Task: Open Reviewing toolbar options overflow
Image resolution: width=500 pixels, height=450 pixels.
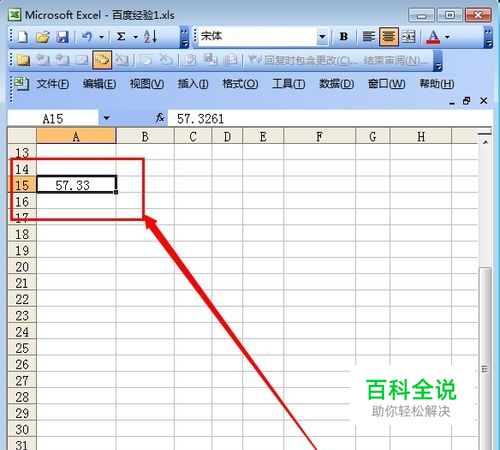Action: point(438,61)
